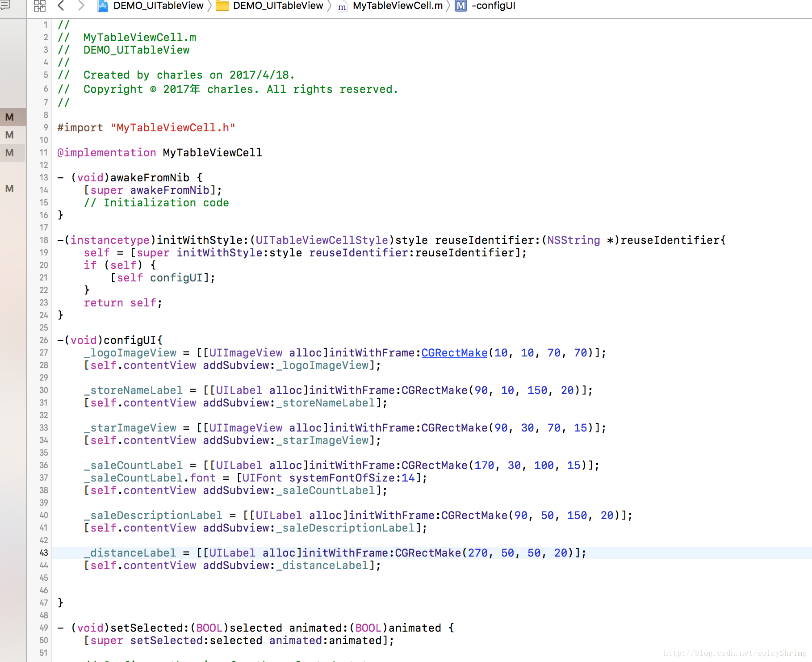Open the -configUI method breadcrumb

[485, 6]
